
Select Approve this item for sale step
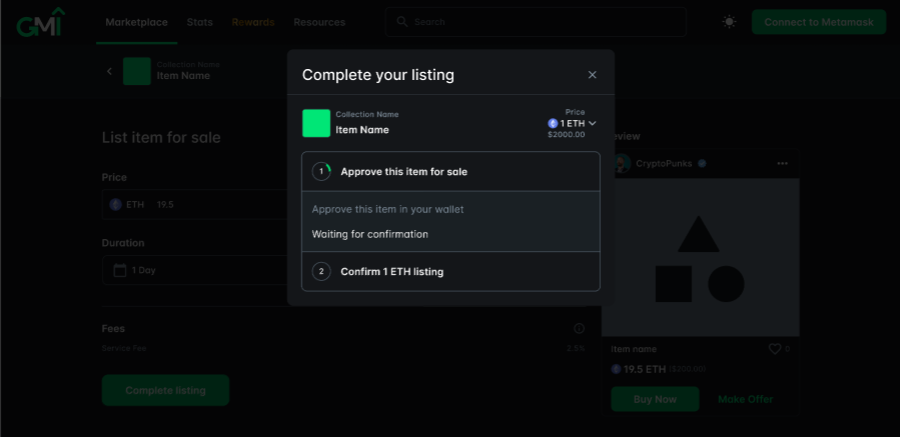pyautogui.click(x=451, y=172)
